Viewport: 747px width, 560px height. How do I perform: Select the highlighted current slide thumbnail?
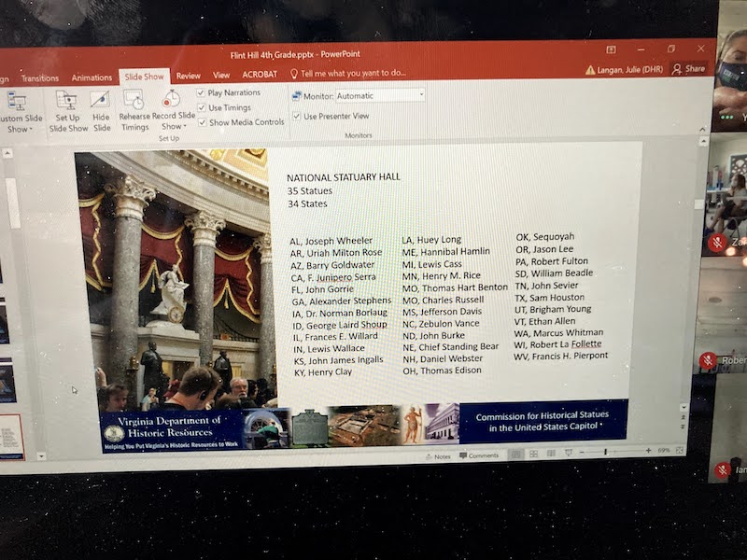(x=11, y=437)
